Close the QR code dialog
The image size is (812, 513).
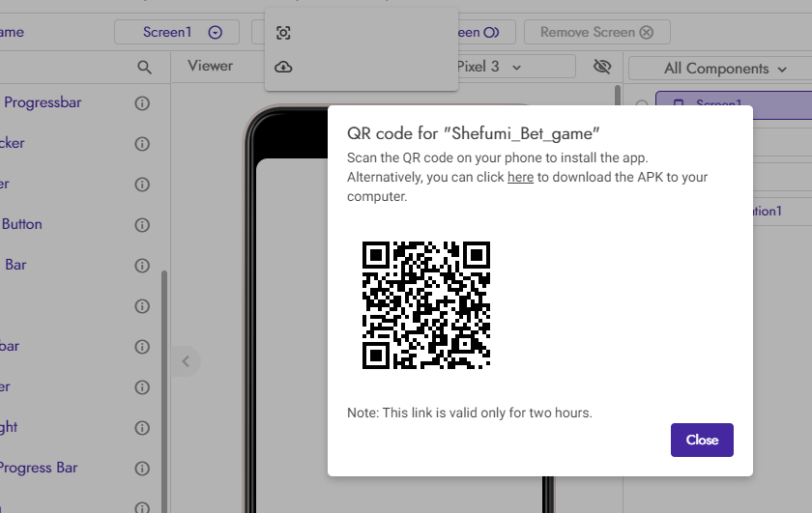[702, 440]
